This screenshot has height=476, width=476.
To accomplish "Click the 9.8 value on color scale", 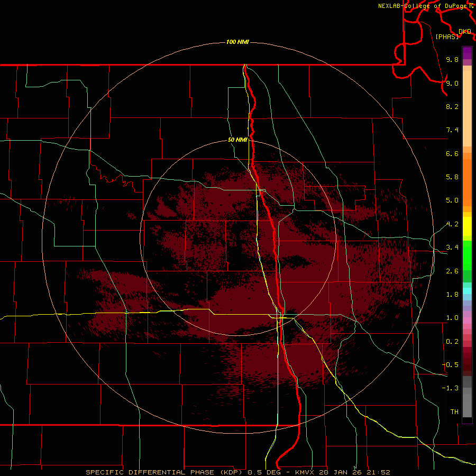I will coord(452,59).
